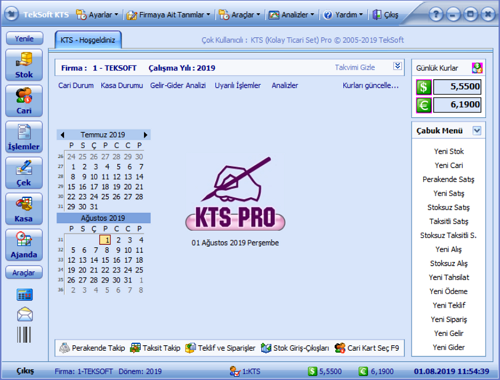500x380 pixels.
Task: Open Uyarılı İşlemler link
Action: click(x=238, y=86)
